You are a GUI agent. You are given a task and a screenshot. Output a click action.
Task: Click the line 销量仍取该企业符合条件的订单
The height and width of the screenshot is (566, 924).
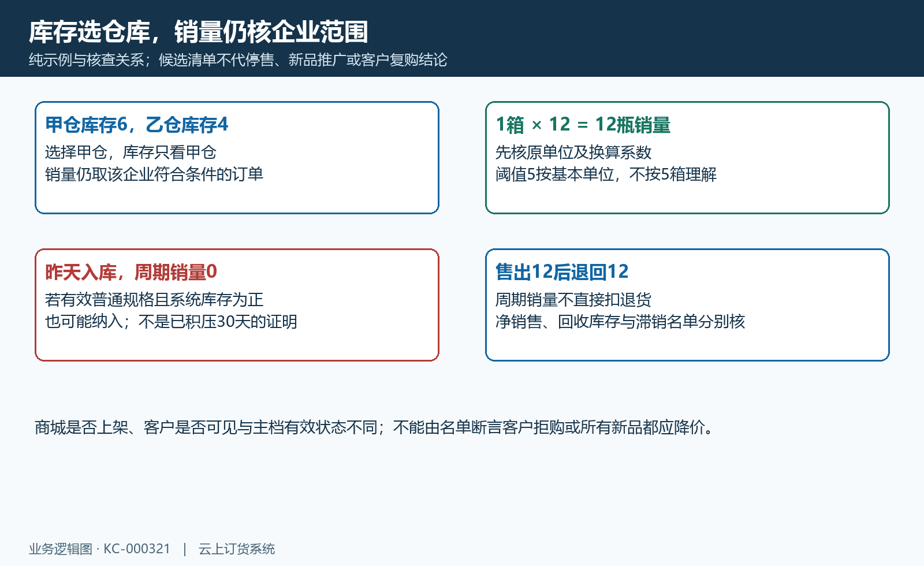click(x=154, y=174)
